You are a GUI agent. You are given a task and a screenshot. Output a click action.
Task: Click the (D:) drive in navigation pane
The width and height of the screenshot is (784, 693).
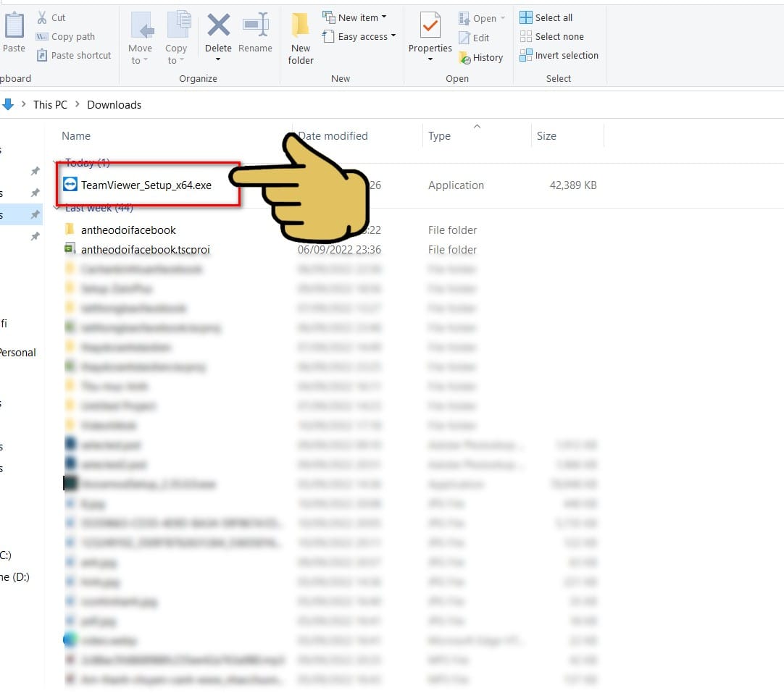(15, 577)
